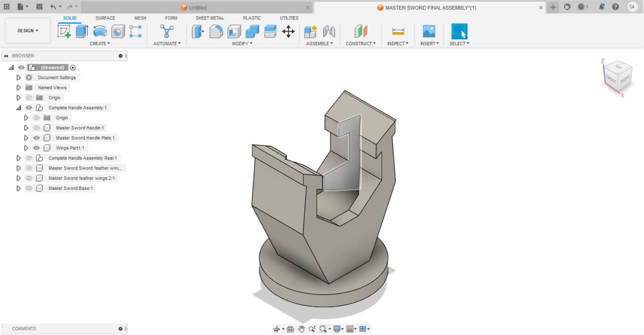Click the ViewCube to change orientation
The width and height of the screenshot is (644, 335).
coord(618,76)
